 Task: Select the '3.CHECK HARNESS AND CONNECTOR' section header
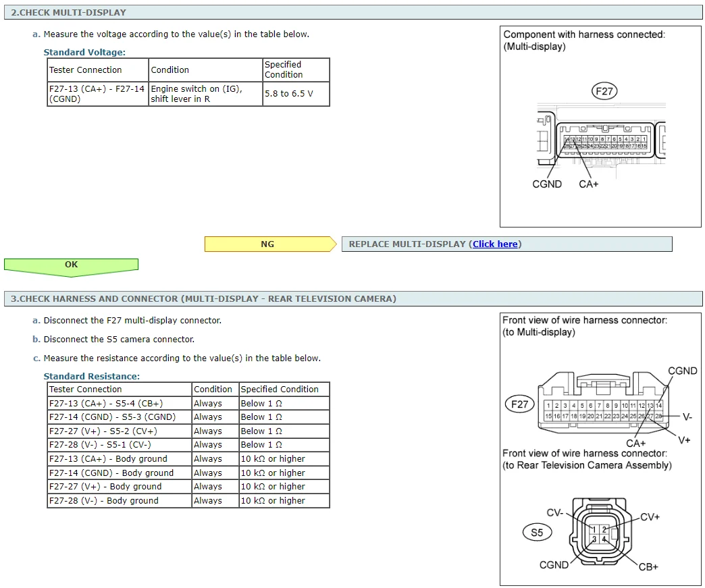(203, 298)
